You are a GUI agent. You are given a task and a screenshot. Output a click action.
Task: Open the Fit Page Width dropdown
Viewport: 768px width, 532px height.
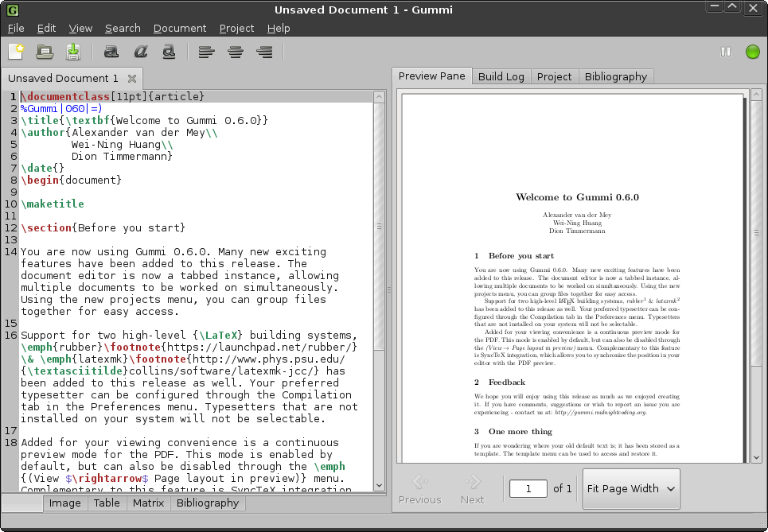(632, 489)
